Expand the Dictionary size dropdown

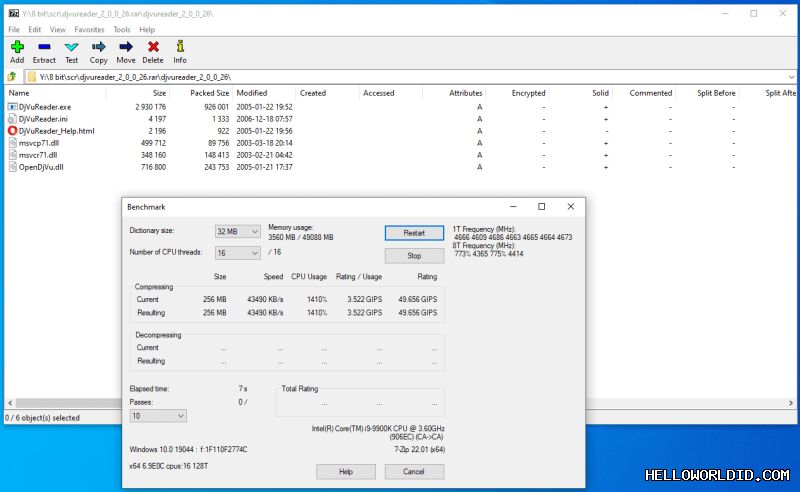255,232
